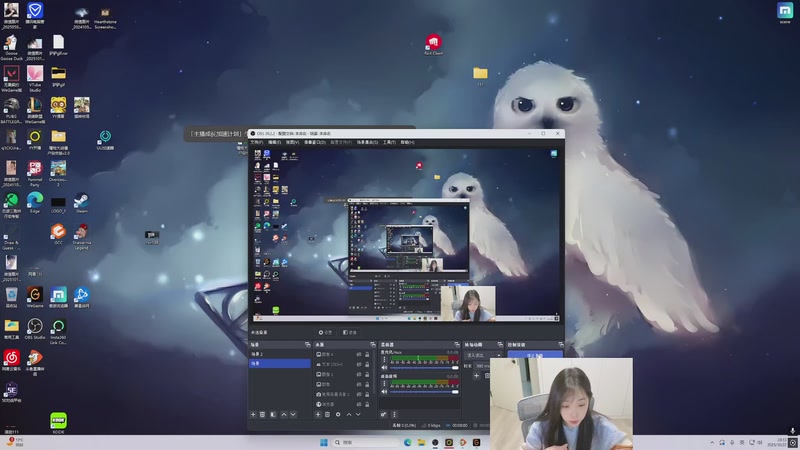Image resolution: width=800 pixels, height=450 pixels.
Task: Click the blue Start Streaming button
Action: 535,355
